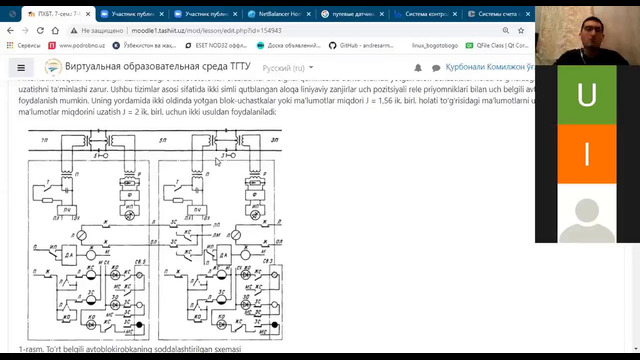
Task: Reload the current page
Action: click(x=40, y=31)
